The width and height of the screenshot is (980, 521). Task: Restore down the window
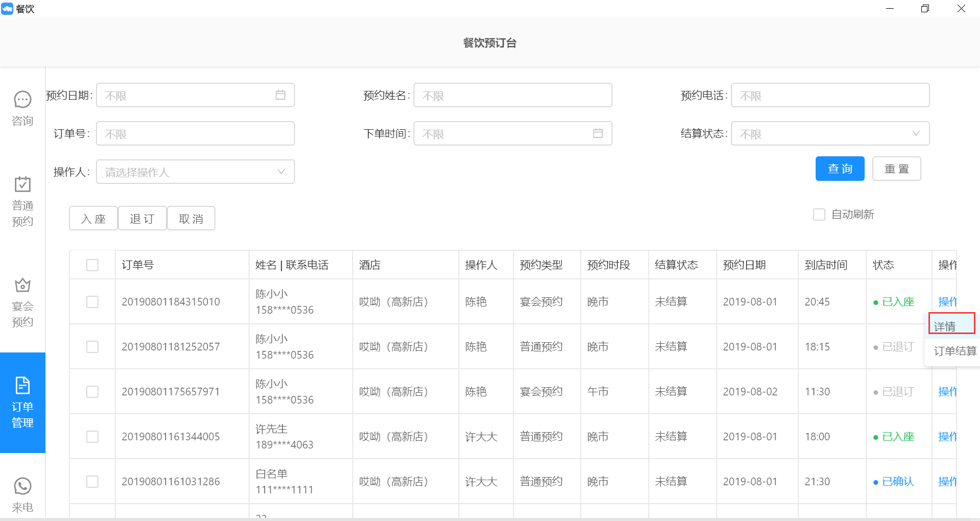tap(925, 9)
